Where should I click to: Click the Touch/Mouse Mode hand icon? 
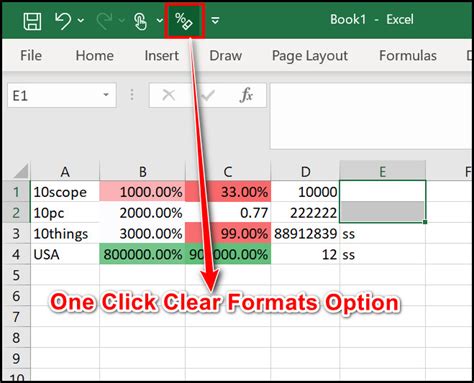click(x=140, y=21)
